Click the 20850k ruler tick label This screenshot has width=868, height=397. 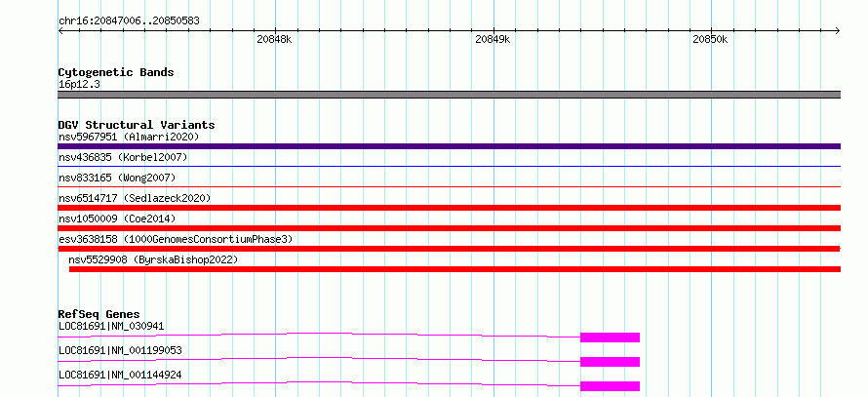(710, 39)
